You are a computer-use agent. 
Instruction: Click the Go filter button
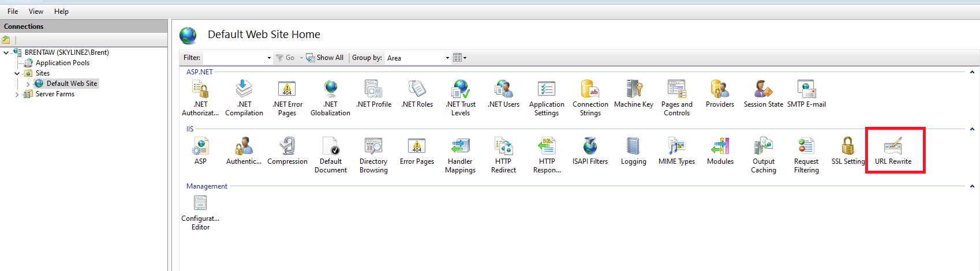pyautogui.click(x=285, y=58)
